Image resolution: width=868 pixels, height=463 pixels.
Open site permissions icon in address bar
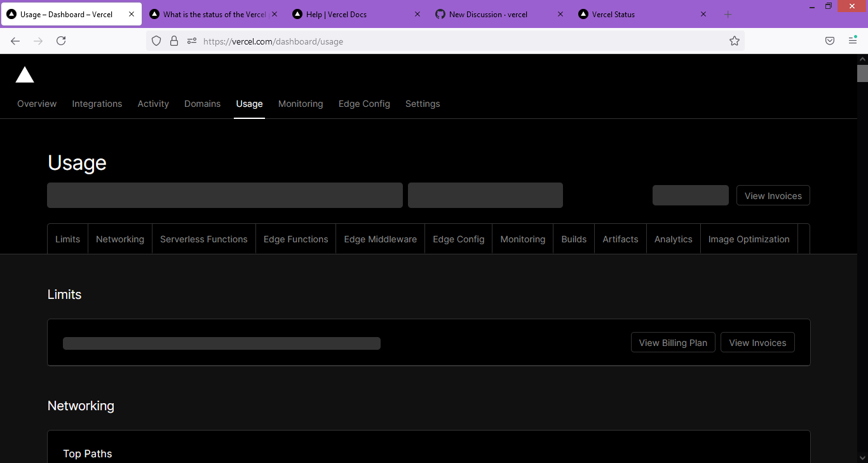coord(192,41)
